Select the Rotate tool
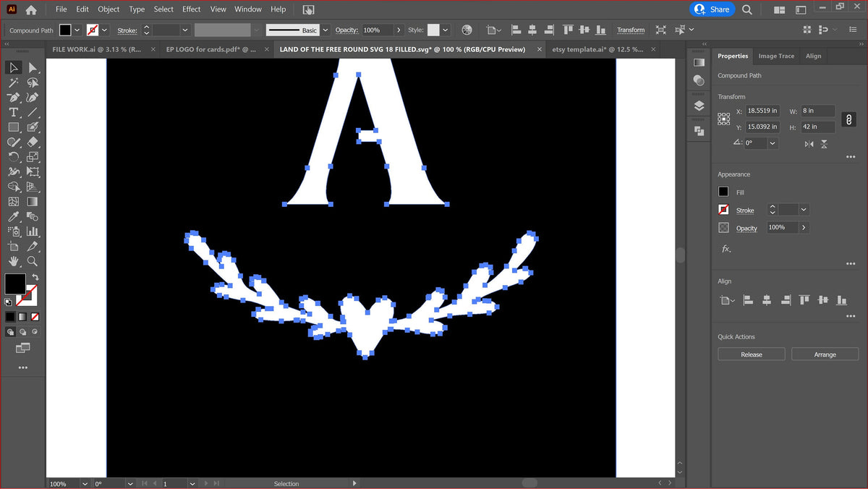Viewport: 868px width, 489px height. [x=14, y=157]
